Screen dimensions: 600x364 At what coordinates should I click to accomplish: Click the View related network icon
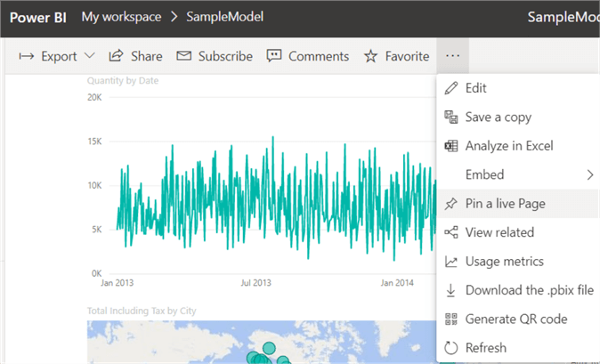point(450,232)
